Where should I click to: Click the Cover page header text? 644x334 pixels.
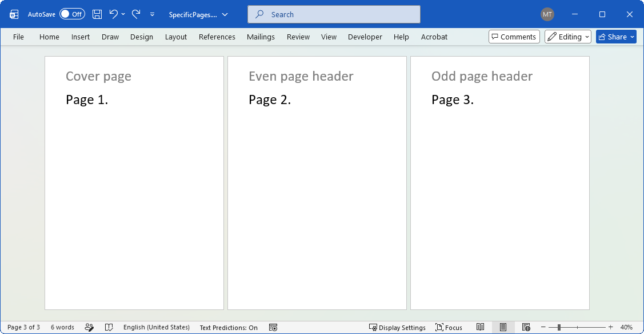coord(98,77)
